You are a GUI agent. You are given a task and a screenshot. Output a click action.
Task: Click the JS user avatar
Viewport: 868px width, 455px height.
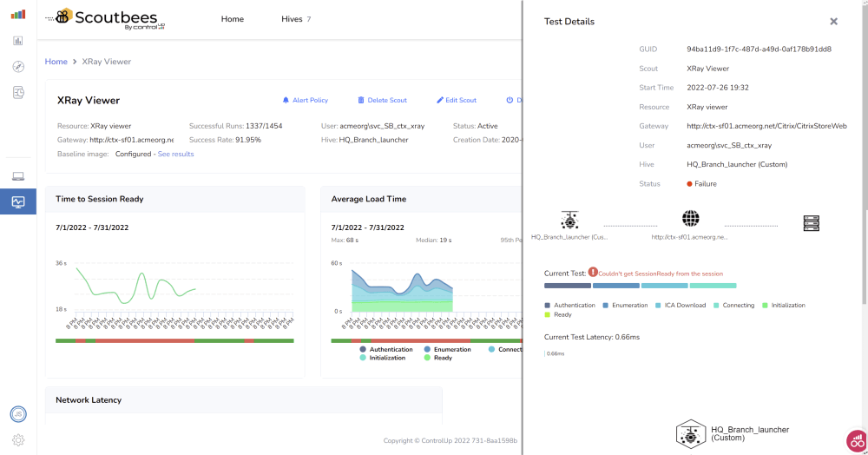pyautogui.click(x=18, y=414)
